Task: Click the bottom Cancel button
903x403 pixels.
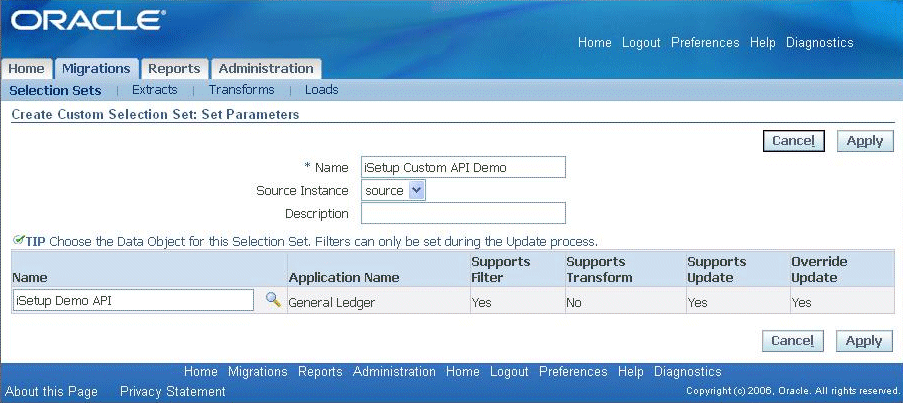Action: tap(792, 341)
